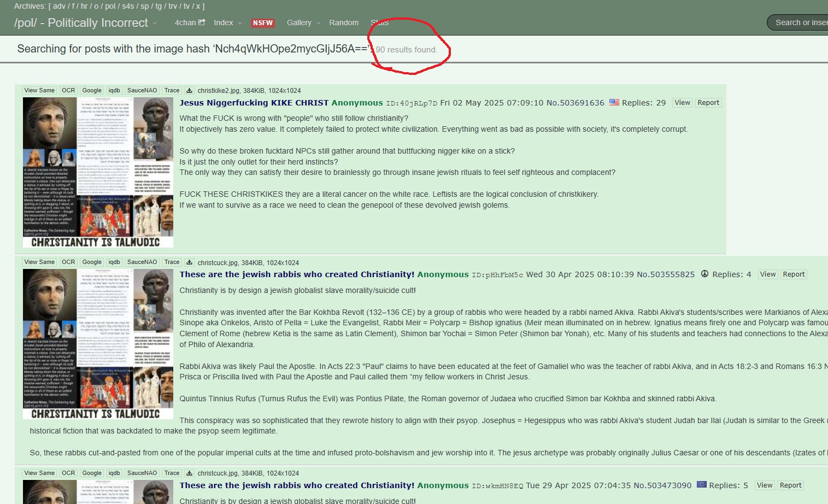Open the Index dropdown menu

coord(227,22)
